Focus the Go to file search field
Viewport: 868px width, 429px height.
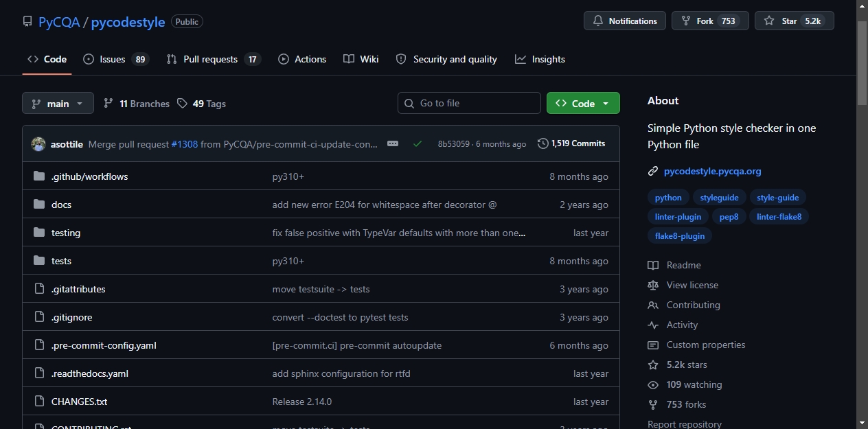coord(469,103)
